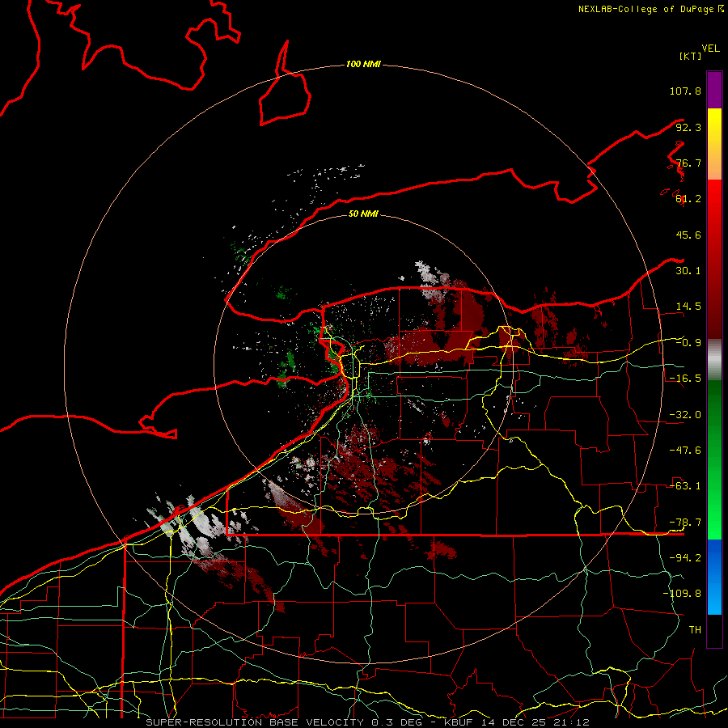Image resolution: width=728 pixels, height=728 pixels.
Task: Click the gray near-zero segment of color bar
Action: pyautogui.click(x=714, y=360)
